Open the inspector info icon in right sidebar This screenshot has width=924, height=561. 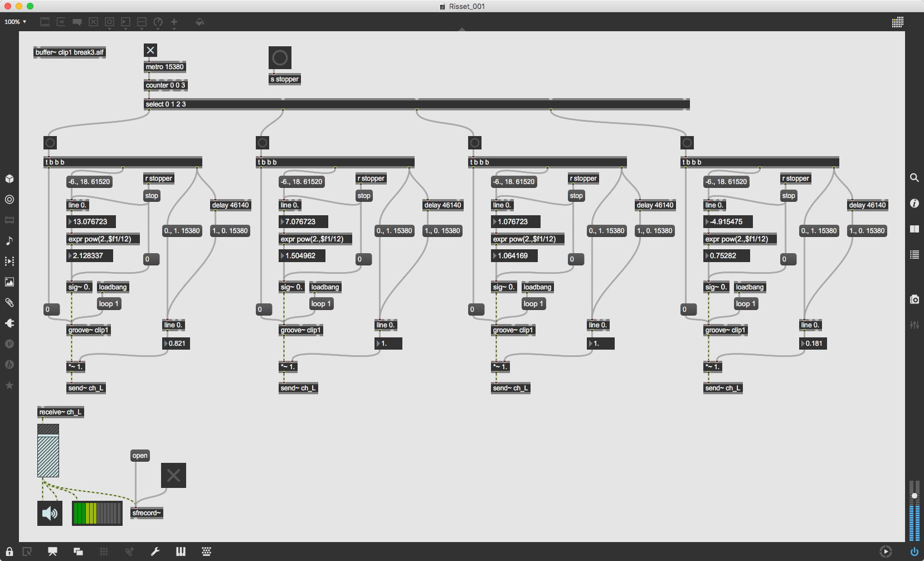click(x=915, y=204)
